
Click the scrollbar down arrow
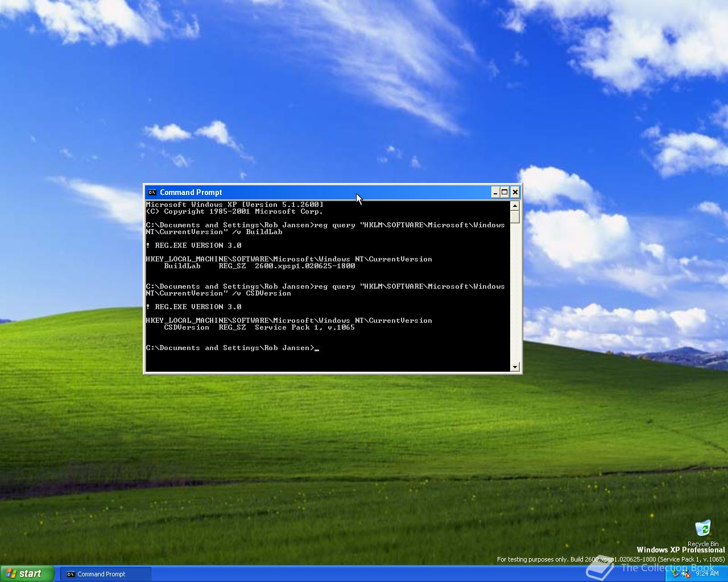515,367
